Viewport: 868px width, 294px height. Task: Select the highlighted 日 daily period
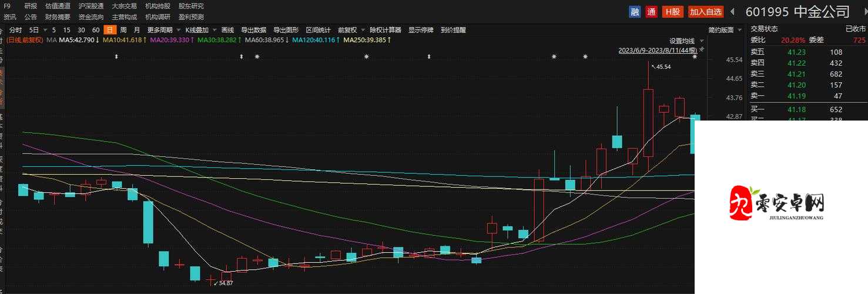109,30
